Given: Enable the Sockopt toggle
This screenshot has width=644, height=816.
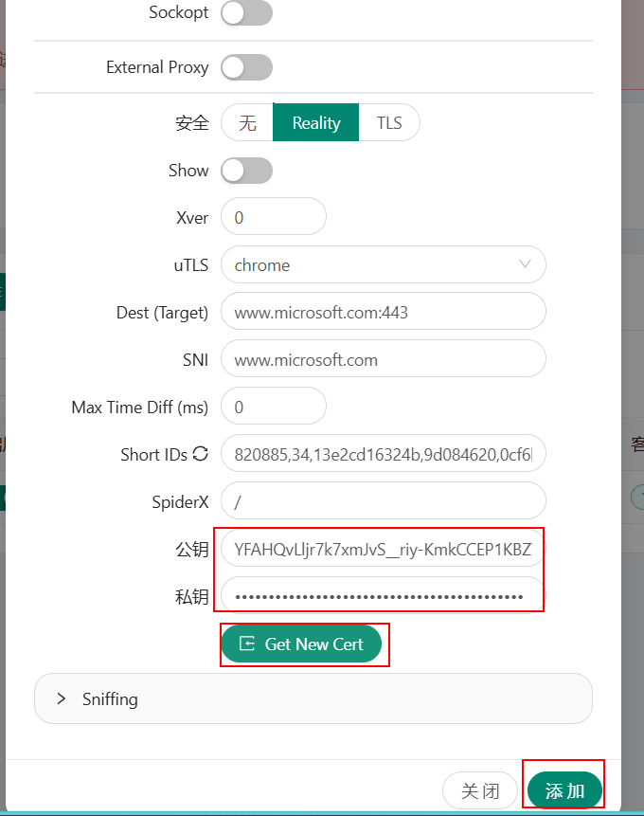Looking at the screenshot, I should (246, 13).
